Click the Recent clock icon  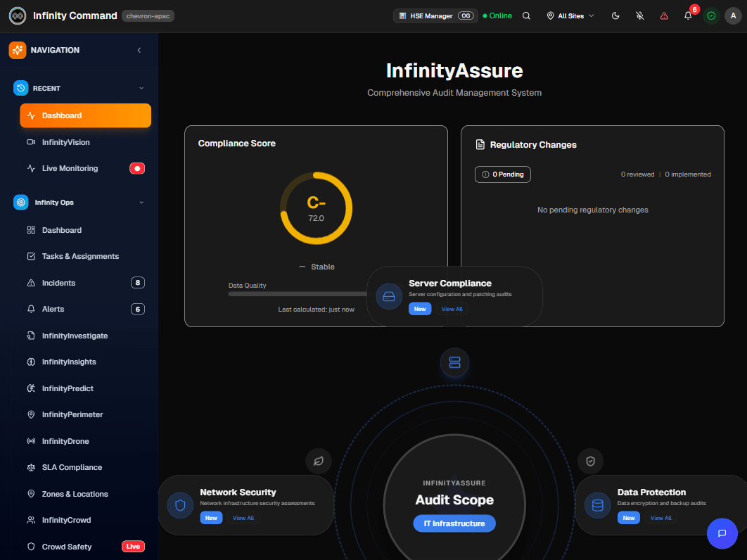tap(21, 88)
